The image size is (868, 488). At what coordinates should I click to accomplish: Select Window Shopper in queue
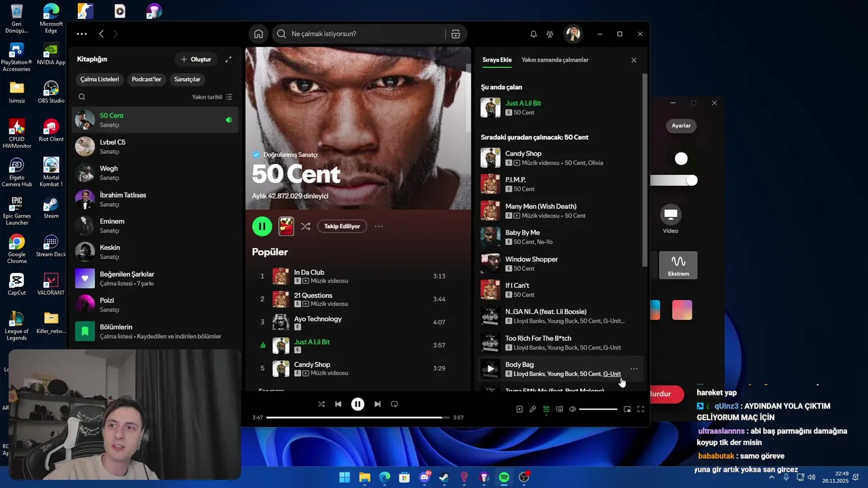[x=561, y=264]
